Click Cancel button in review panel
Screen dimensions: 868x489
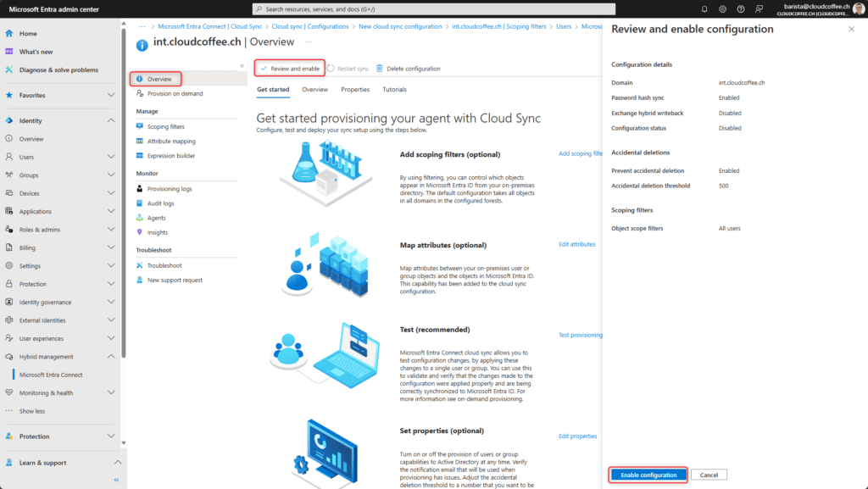[x=709, y=475]
